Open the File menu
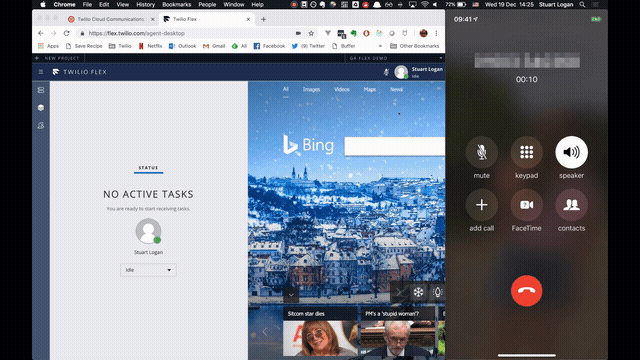Viewport: 640px width, 360px height. [x=87, y=4]
